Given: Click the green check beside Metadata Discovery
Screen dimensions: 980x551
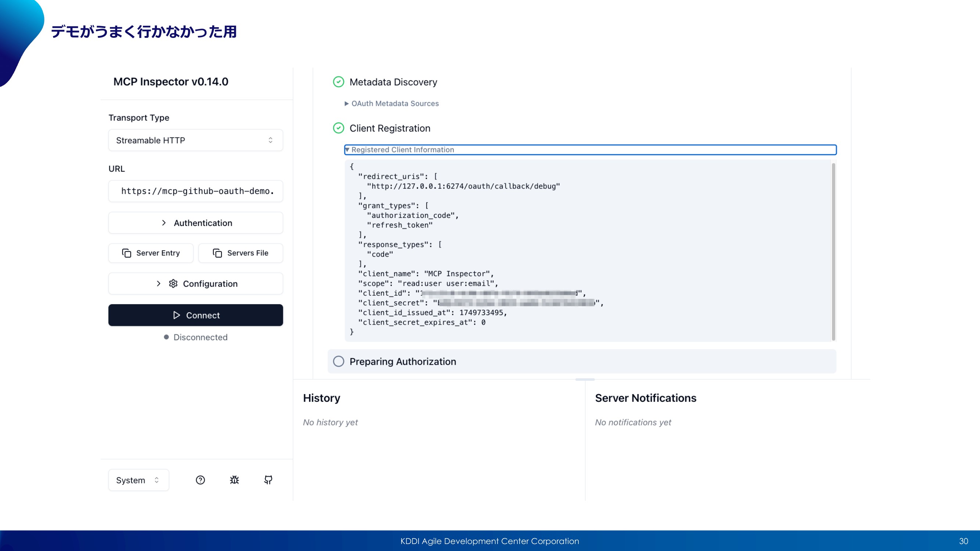Looking at the screenshot, I should [x=338, y=82].
